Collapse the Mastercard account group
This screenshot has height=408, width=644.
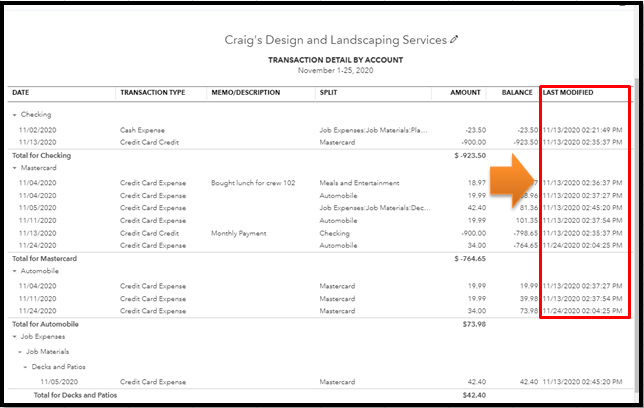pos(15,168)
